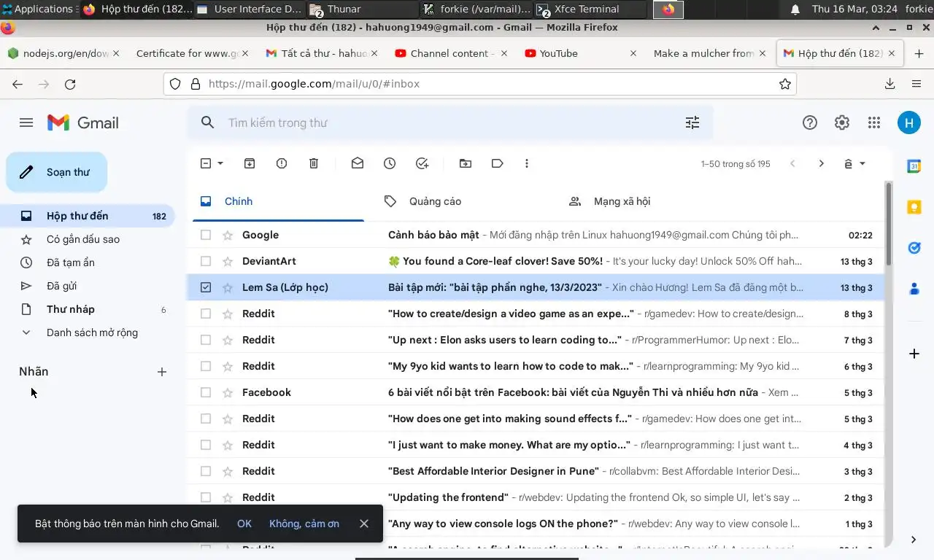Click the inbox vertical scrollbar
The image size is (934, 560).
(x=888, y=223)
